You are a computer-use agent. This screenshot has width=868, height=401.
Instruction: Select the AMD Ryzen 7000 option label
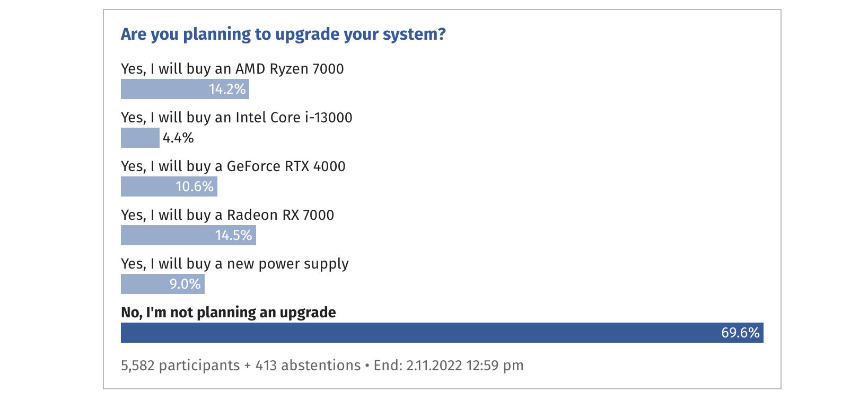(232, 69)
